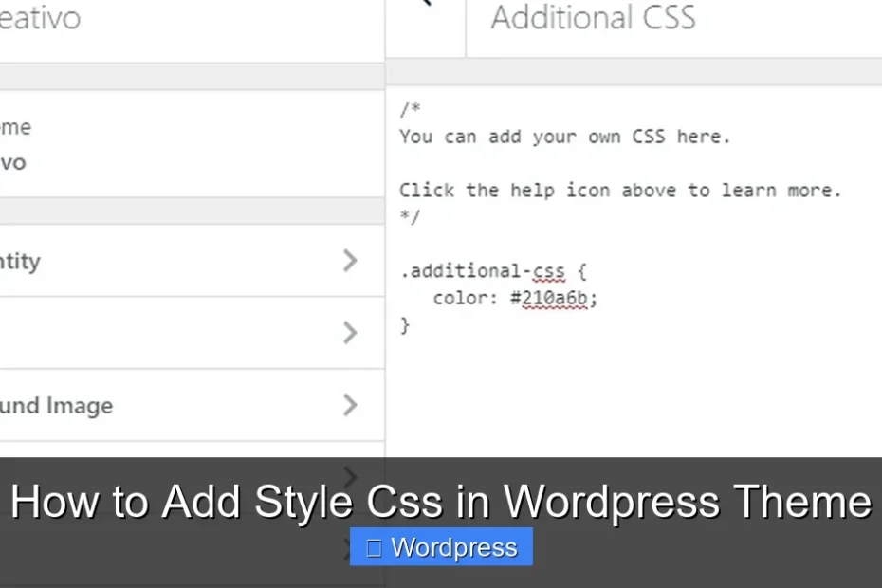Click the back arrow to exit Additional CSS
The height and width of the screenshot is (588, 882).
pyautogui.click(x=429, y=8)
